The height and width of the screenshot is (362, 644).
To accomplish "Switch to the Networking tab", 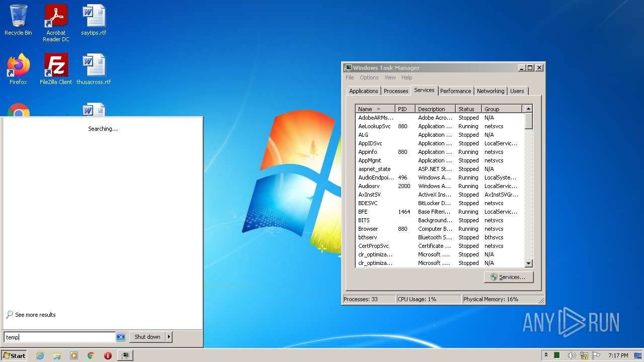I will coord(491,91).
